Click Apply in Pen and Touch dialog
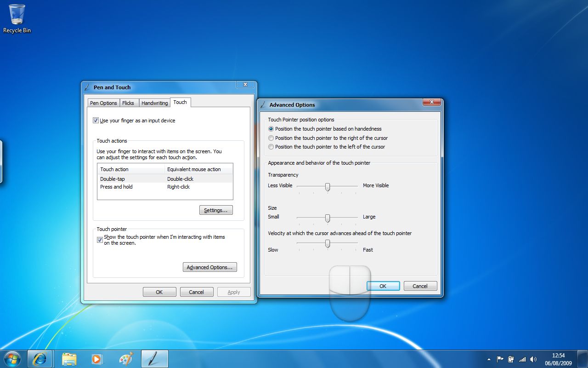588x368 pixels. [234, 292]
